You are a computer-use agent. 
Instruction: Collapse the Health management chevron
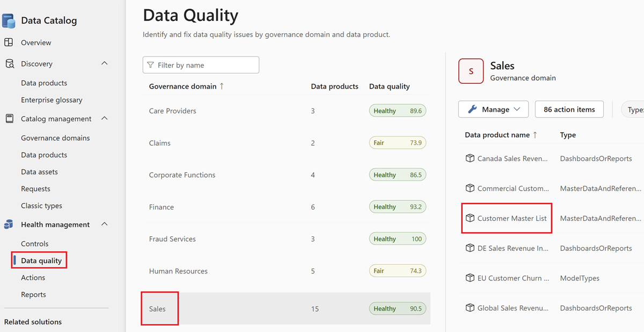(105, 224)
